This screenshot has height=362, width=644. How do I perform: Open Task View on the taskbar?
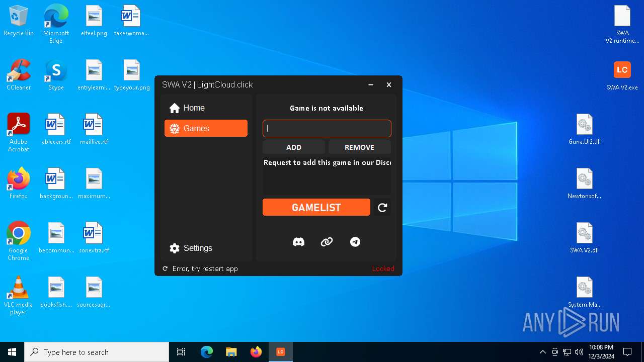(181, 352)
